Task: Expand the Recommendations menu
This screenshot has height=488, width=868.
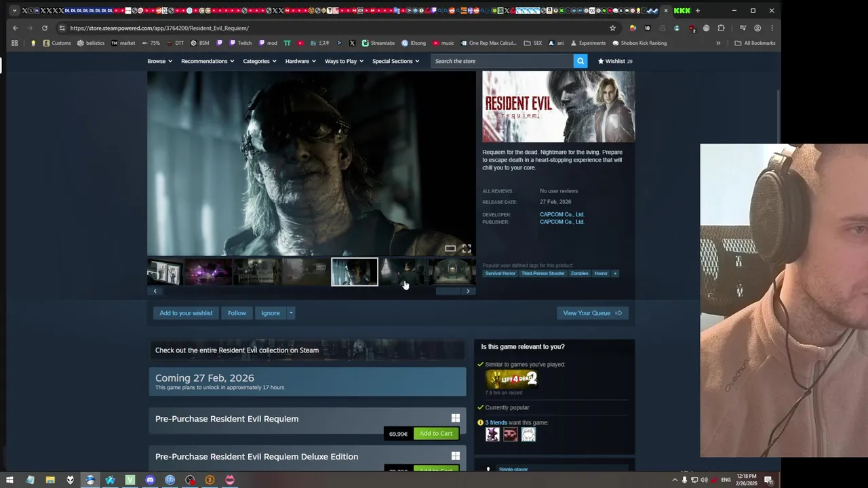Action: (208, 61)
